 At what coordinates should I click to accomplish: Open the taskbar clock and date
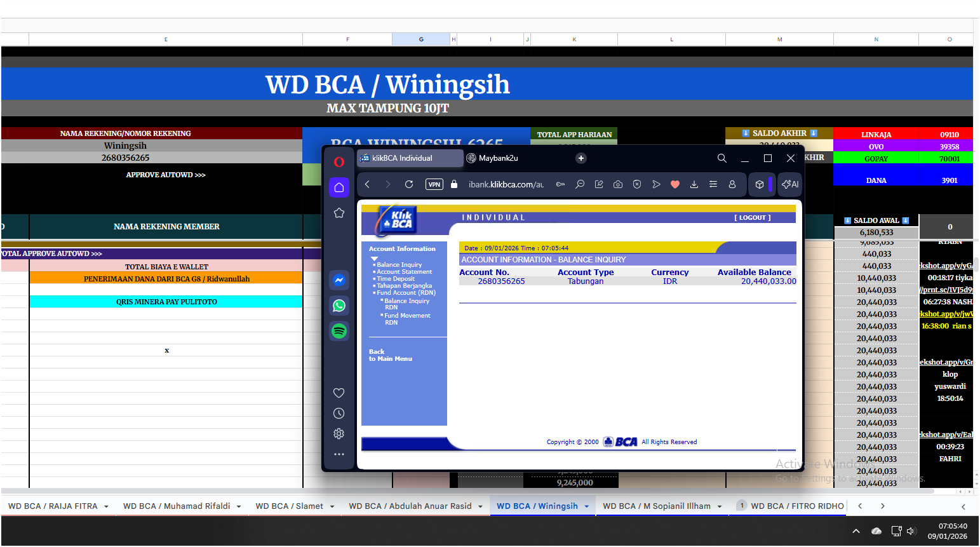tap(947, 531)
